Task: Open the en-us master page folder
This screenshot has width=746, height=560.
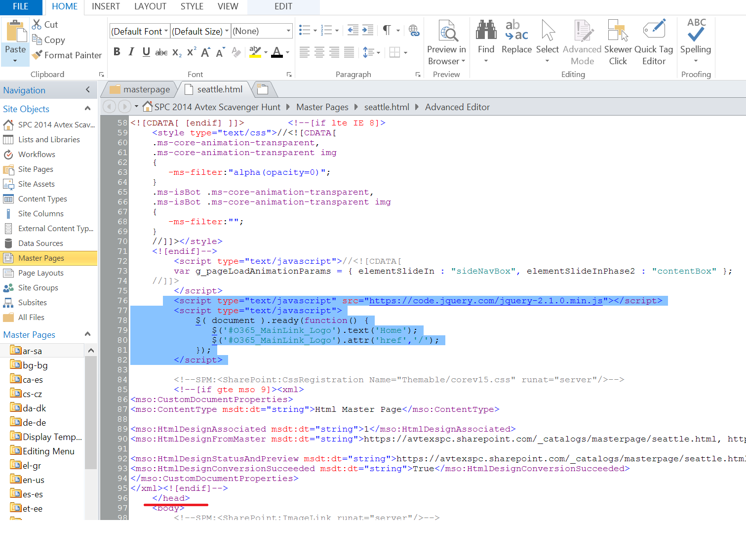Action: pyautogui.click(x=33, y=480)
